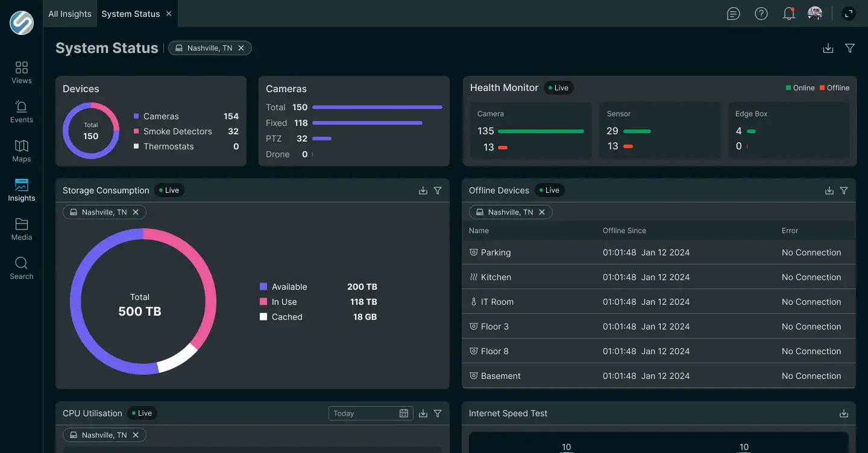Click the Edge Box health monitor card

click(788, 130)
